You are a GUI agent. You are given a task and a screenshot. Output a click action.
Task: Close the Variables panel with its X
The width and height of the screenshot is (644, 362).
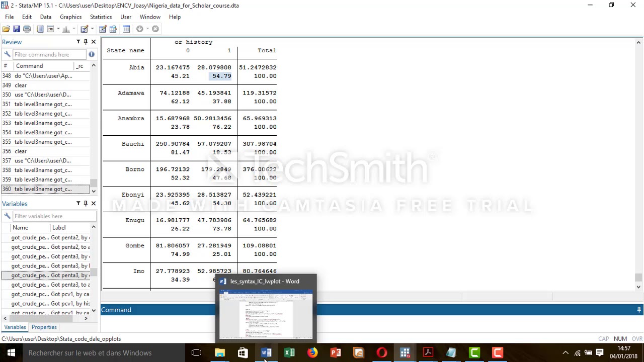click(93, 203)
